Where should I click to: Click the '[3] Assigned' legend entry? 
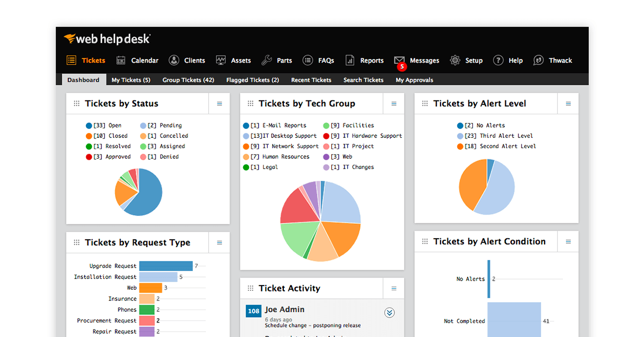pyautogui.click(x=163, y=146)
